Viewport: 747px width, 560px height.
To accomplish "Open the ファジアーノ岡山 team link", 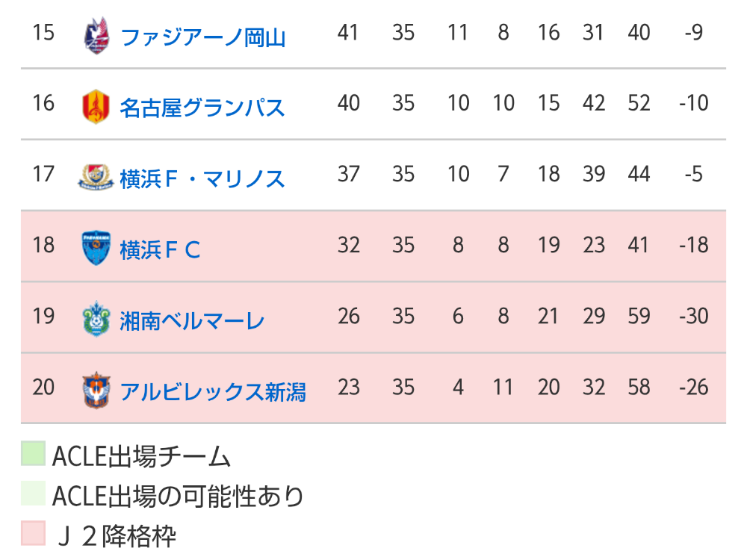I will pos(202,36).
